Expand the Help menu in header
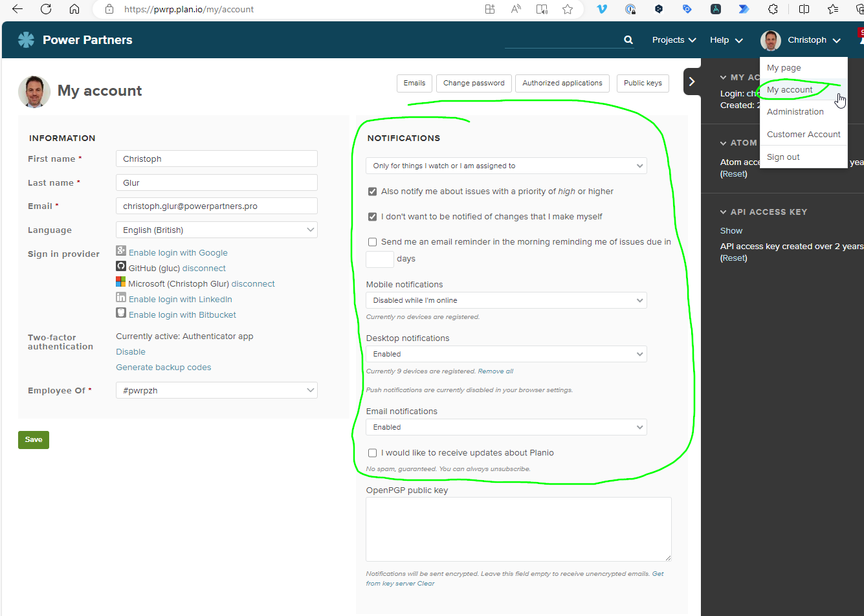The image size is (864, 616). (x=726, y=40)
